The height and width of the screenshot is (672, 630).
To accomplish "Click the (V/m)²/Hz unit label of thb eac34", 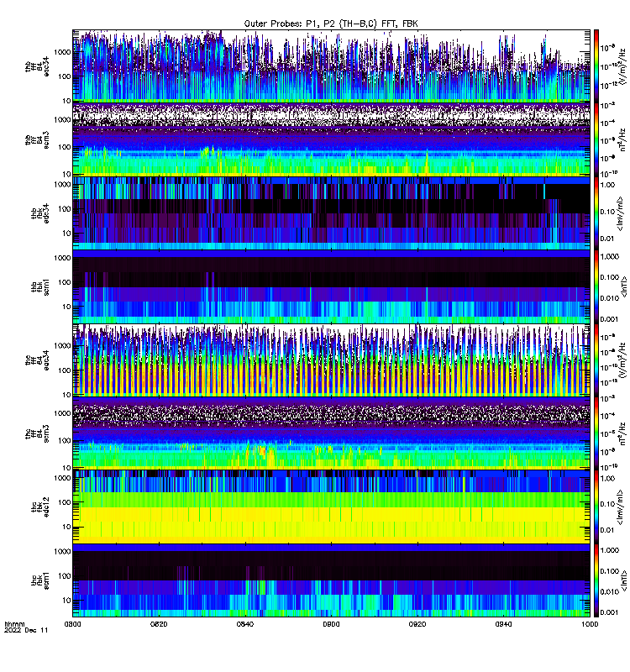I will 622,66.
